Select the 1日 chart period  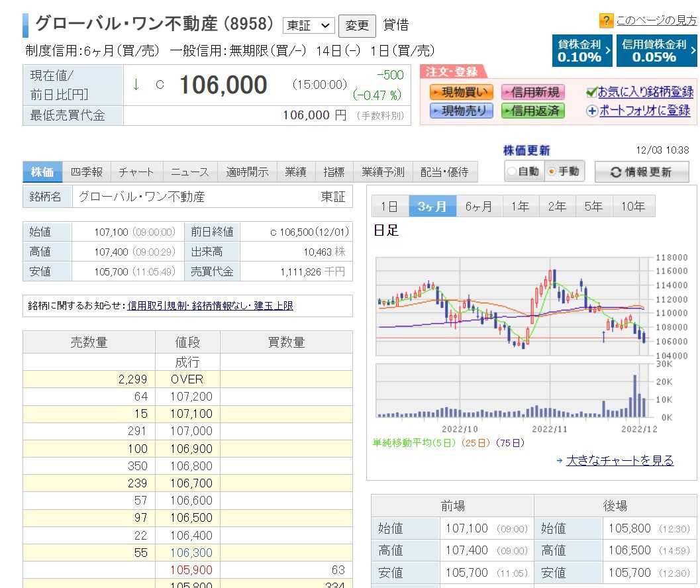pyautogui.click(x=389, y=207)
